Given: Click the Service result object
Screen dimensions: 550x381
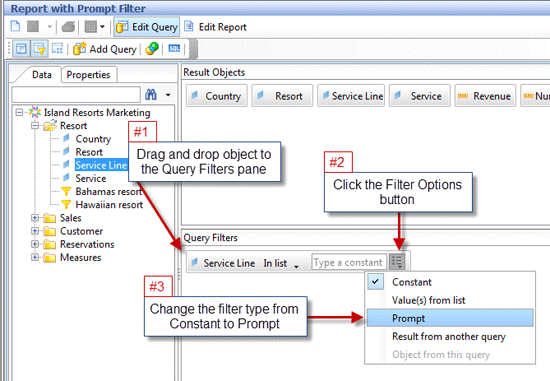Looking at the screenshot, I should [420, 96].
